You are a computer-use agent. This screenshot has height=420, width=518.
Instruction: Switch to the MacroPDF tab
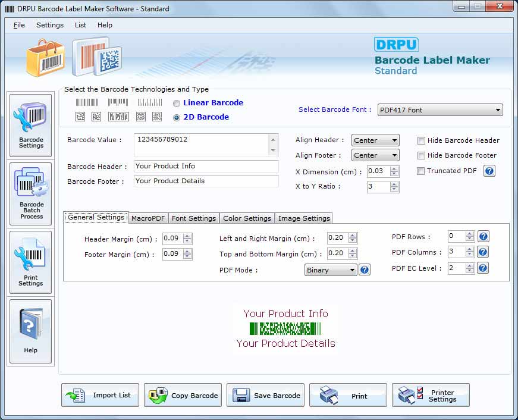[x=148, y=218]
